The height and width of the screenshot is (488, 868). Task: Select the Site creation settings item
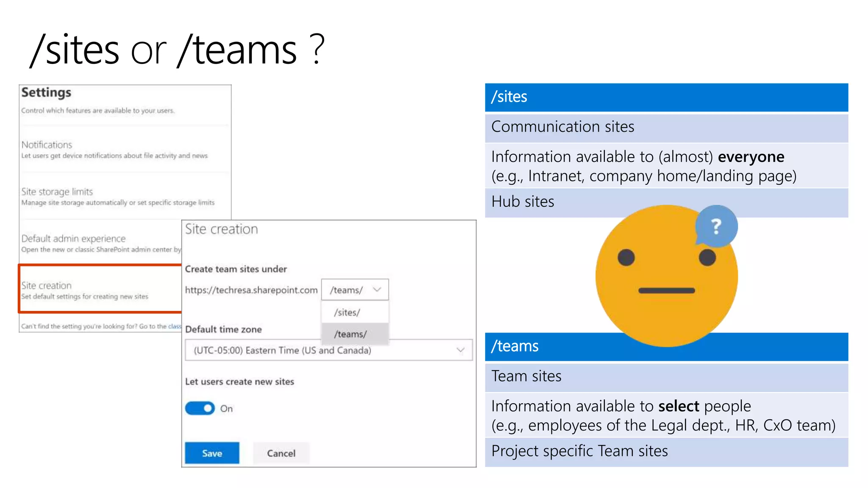[x=100, y=289]
